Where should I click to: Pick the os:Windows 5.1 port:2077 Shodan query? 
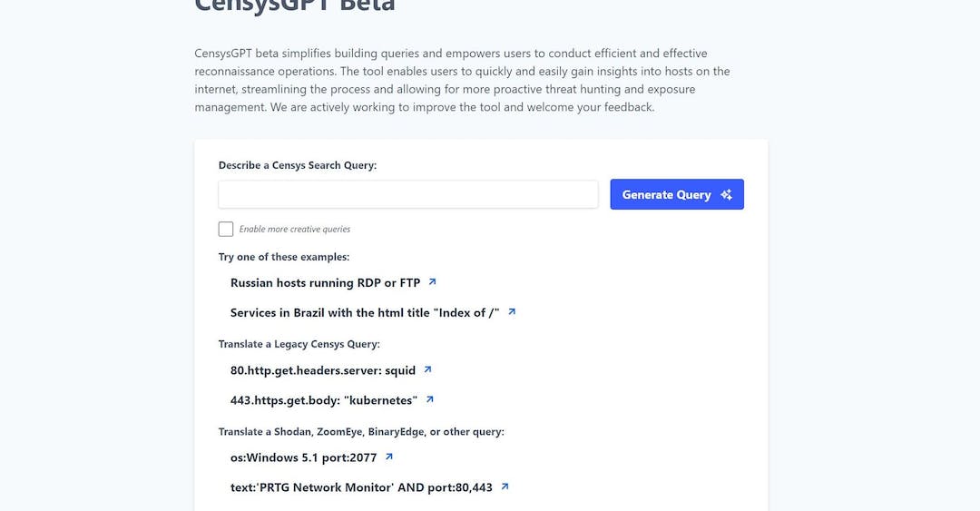pyautogui.click(x=304, y=457)
